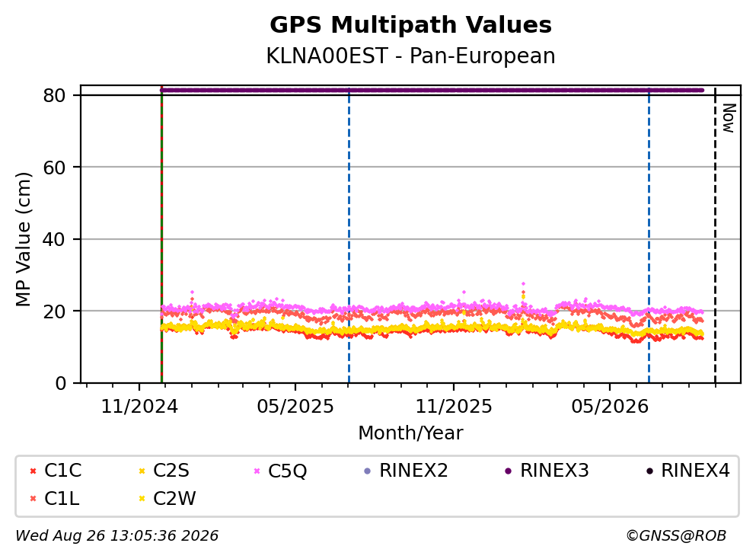756x559 pixels.
Task: Click the GPS Multipath Values title
Action: (411, 25)
